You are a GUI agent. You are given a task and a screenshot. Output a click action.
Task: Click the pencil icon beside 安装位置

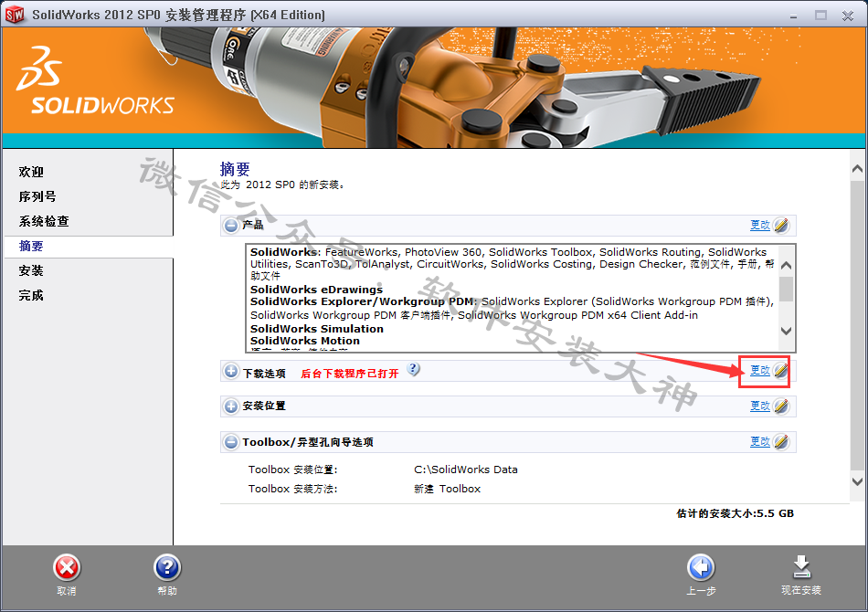click(x=781, y=406)
